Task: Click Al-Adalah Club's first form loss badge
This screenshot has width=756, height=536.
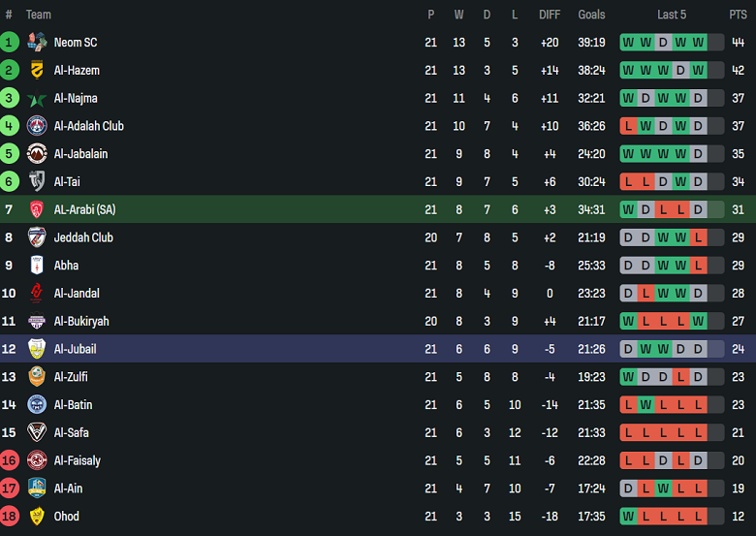Action: (x=627, y=126)
